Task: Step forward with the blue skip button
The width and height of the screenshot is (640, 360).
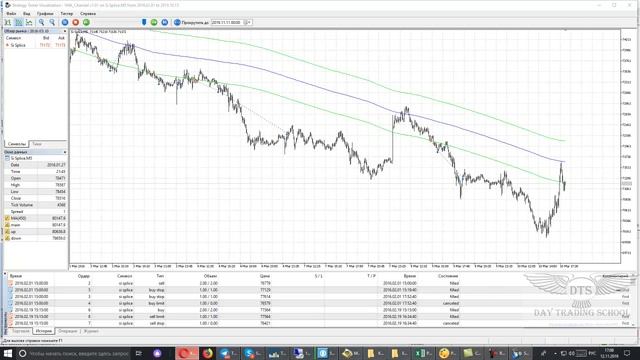Action: (164, 22)
